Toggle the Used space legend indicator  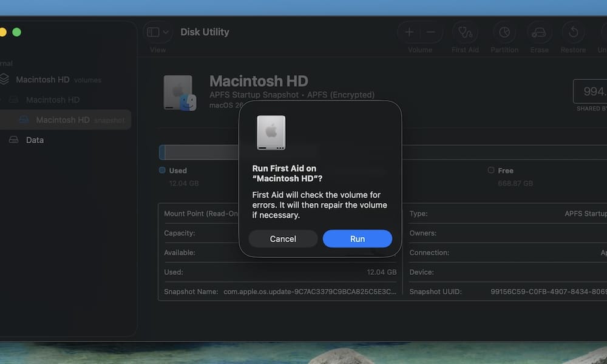coord(161,170)
